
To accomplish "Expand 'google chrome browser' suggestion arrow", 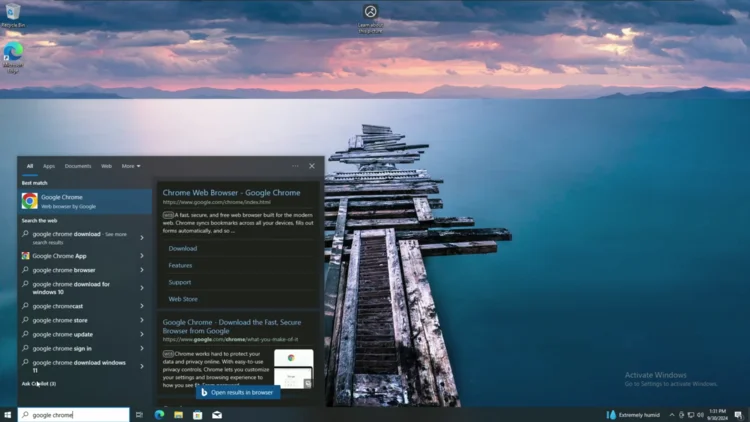I will (142, 270).
